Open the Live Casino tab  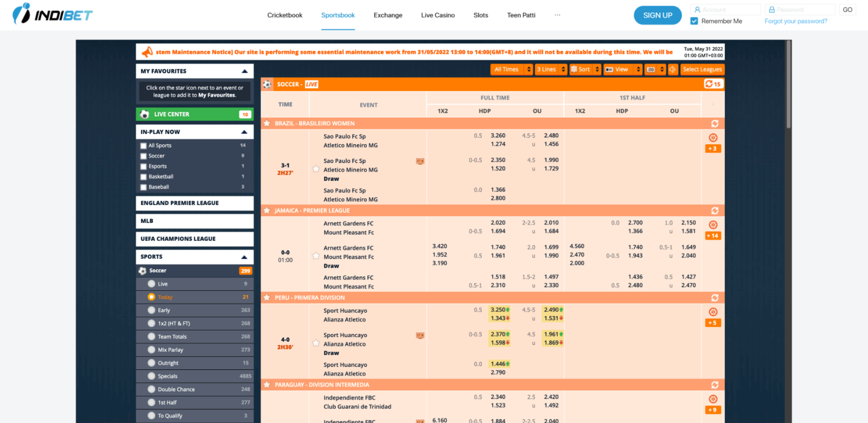click(438, 15)
